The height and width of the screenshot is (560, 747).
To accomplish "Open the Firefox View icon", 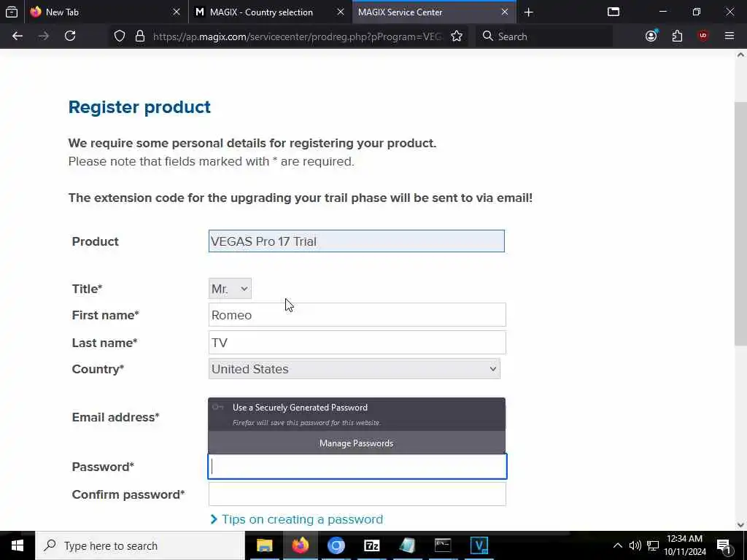I will pos(12,12).
